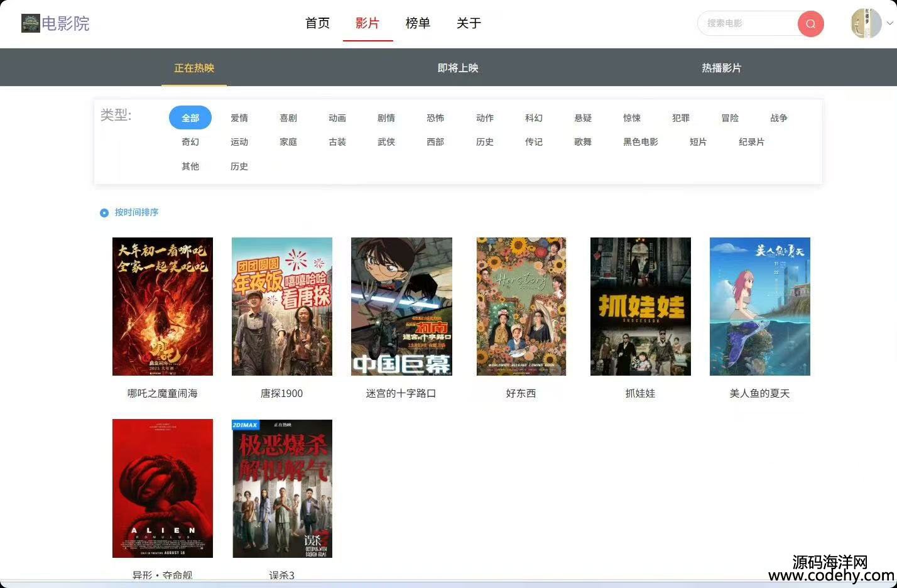This screenshot has width=897, height=588.
Task: Click the cinema logo icon
Action: pos(30,23)
